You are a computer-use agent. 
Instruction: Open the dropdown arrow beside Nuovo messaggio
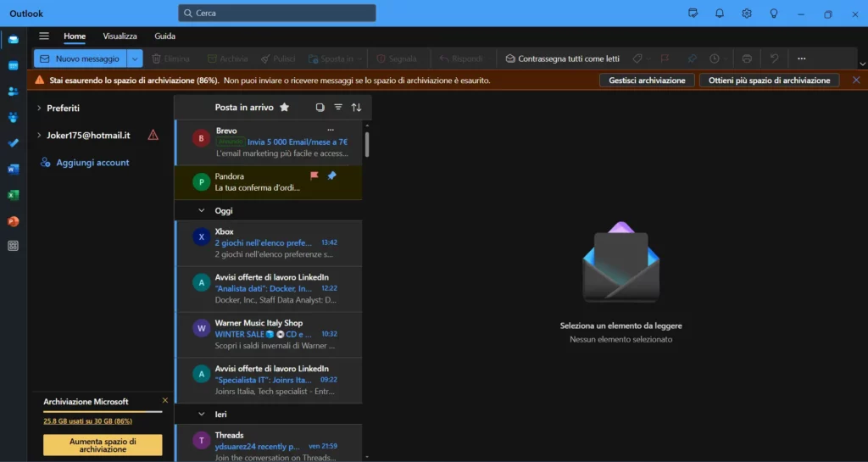click(135, 58)
